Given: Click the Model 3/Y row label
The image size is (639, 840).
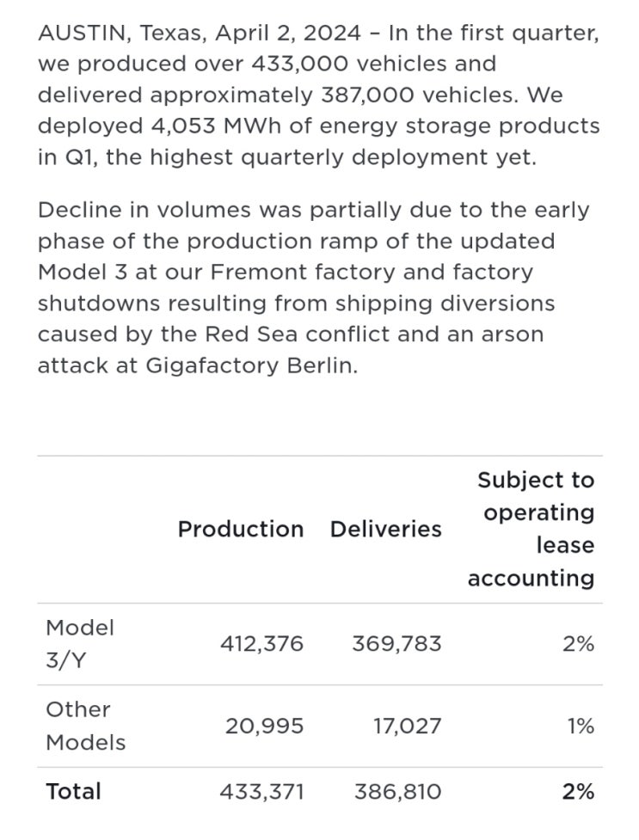Looking at the screenshot, I should (79, 643).
